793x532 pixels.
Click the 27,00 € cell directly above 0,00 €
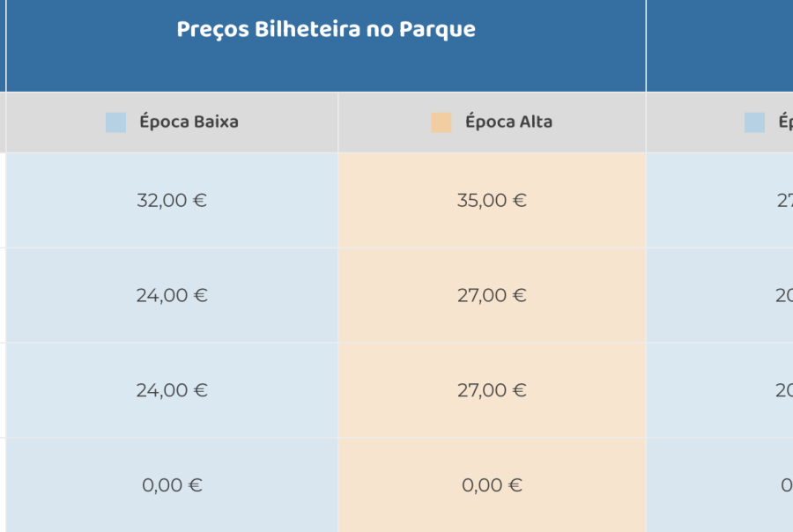point(492,390)
